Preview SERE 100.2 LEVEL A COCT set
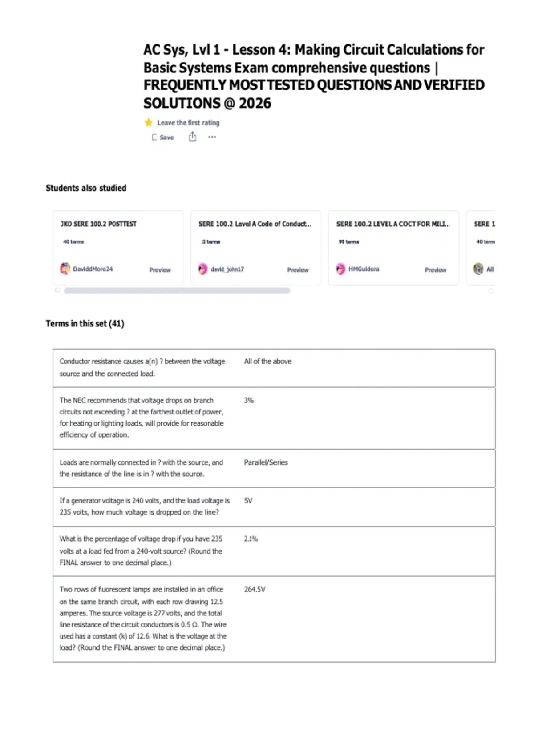This screenshot has height=756, width=534. [435, 270]
